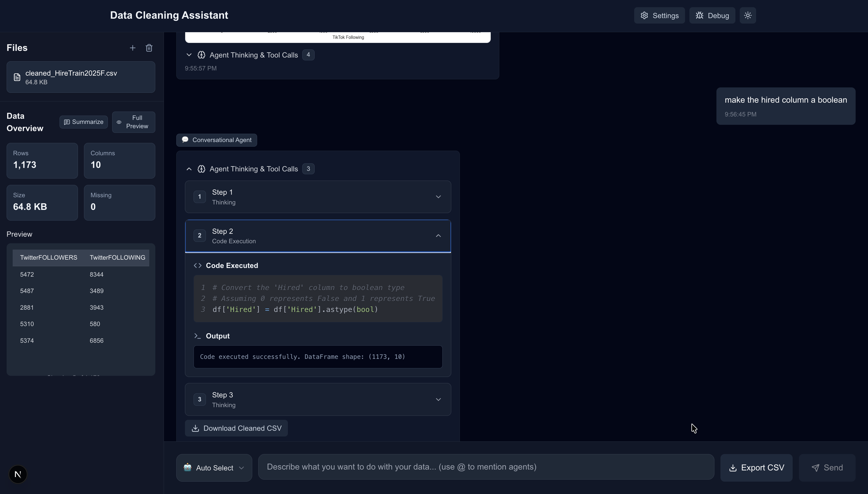Collapse the Agent Thinking & Tool Calls 3 section
The width and height of the screenshot is (868, 494).
click(x=189, y=169)
